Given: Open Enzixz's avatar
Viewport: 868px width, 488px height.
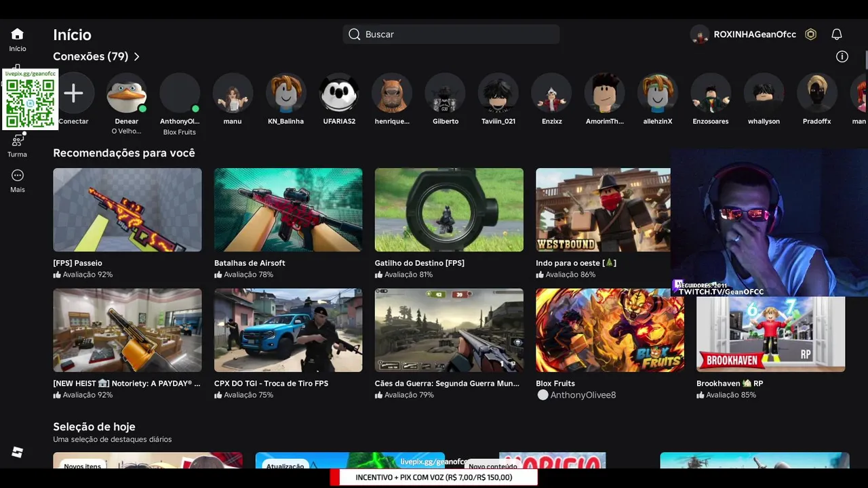Looking at the screenshot, I should click(x=552, y=94).
